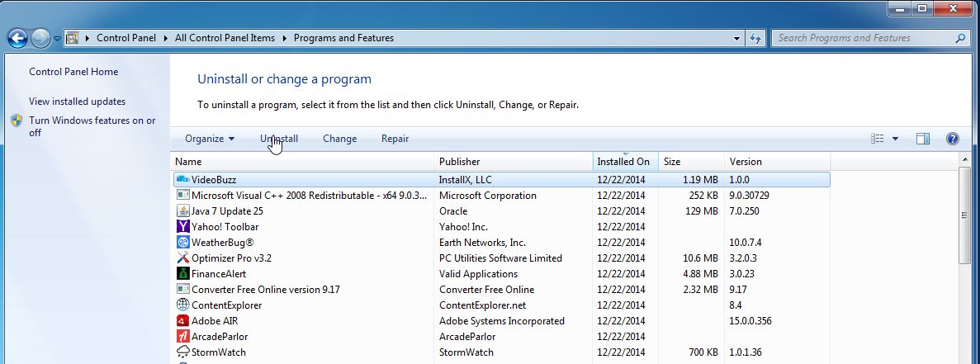Click the FinanceAlert program icon
The height and width of the screenshot is (364, 980).
click(x=182, y=274)
